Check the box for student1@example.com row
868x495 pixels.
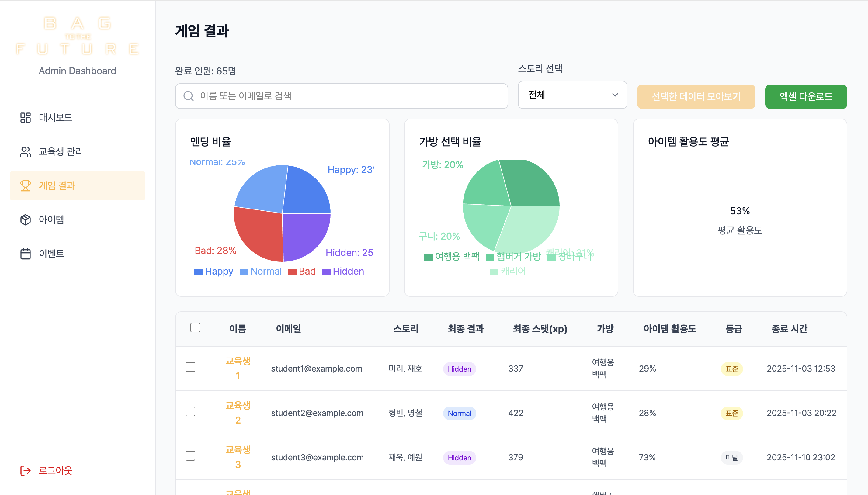pyautogui.click(x=190, y=367)
